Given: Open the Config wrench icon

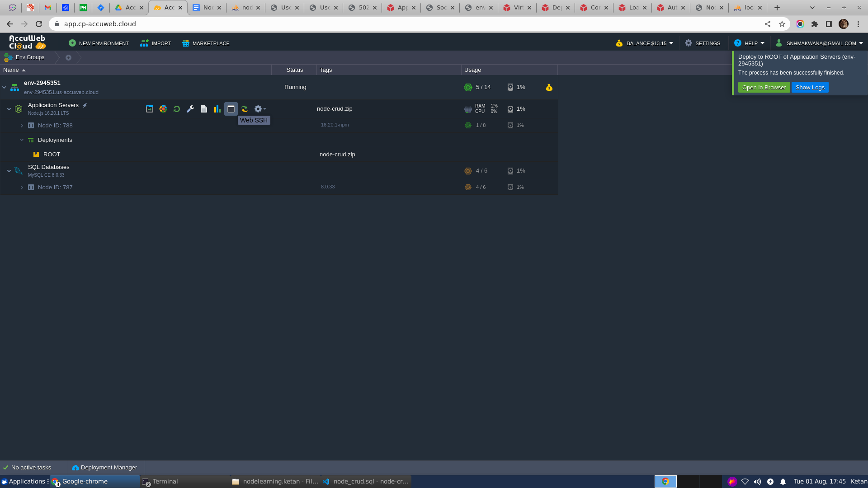Looking at the screenshot, I should click(190, 109).
